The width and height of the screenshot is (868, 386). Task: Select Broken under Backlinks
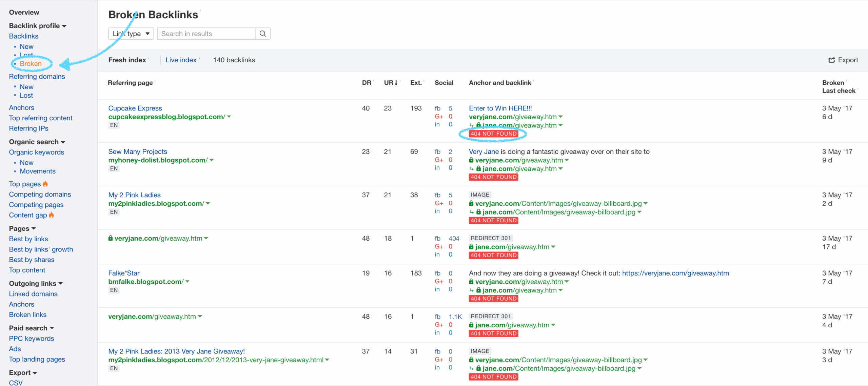click(x=31, y=63)
